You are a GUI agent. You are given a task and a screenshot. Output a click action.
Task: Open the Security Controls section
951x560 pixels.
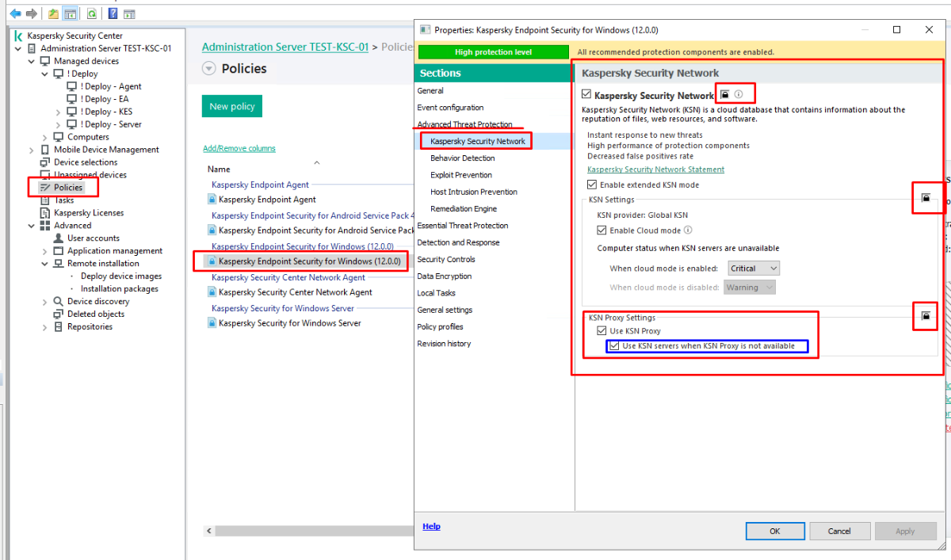446,260
